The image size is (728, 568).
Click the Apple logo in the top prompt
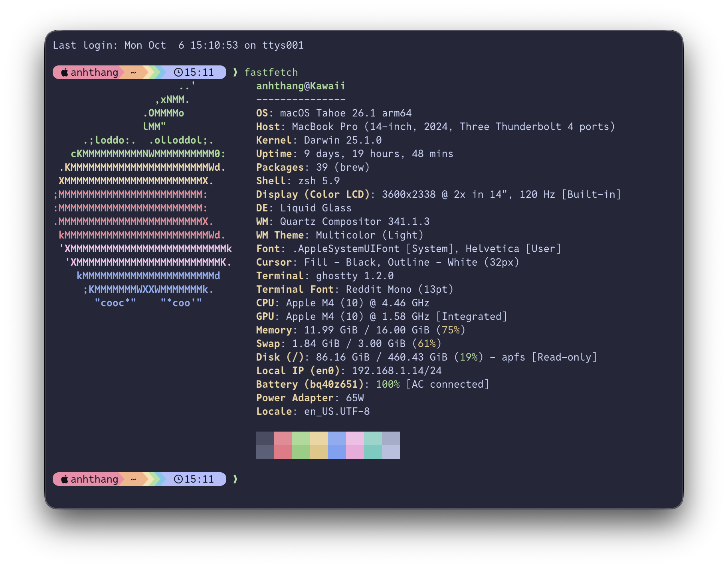pos(64,72)
